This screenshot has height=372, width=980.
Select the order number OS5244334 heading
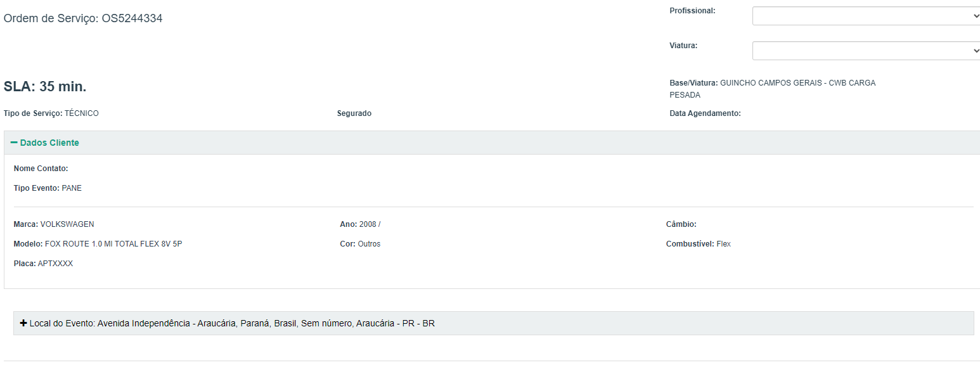83,19
